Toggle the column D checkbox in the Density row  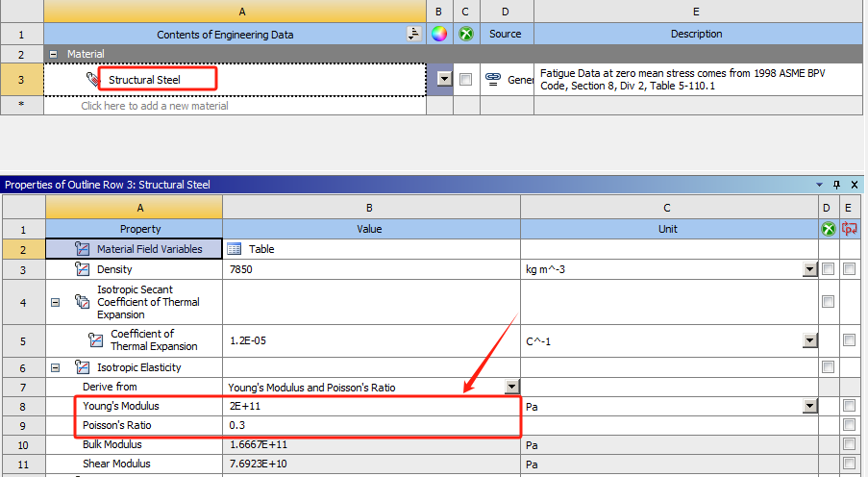pos(829,268)
